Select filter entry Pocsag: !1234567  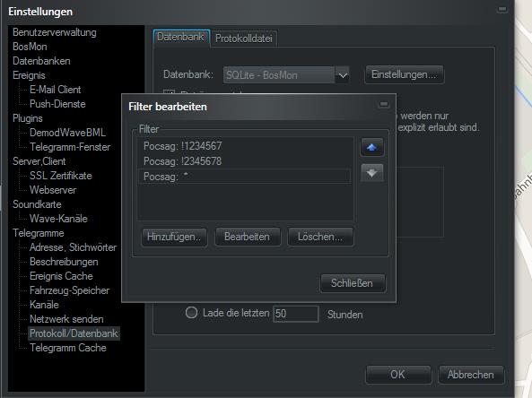tap(244, 146)
